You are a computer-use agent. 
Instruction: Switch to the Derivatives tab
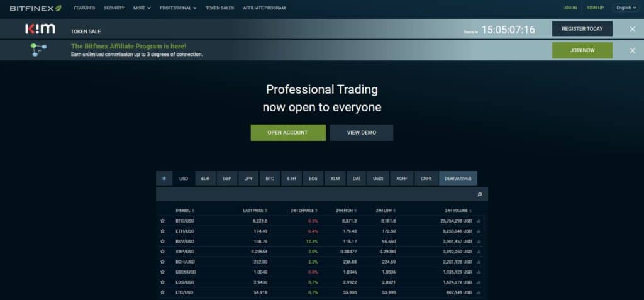[x=458, y=179]
